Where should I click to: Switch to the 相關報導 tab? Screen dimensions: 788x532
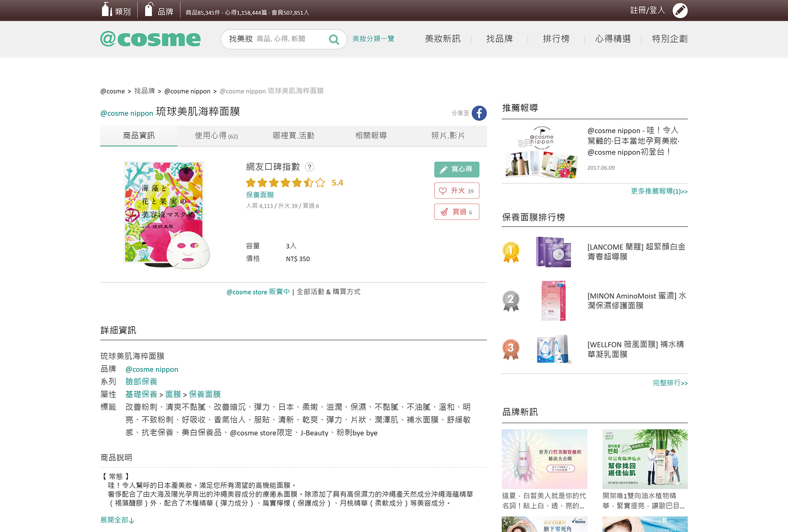[x=371, y=136]
